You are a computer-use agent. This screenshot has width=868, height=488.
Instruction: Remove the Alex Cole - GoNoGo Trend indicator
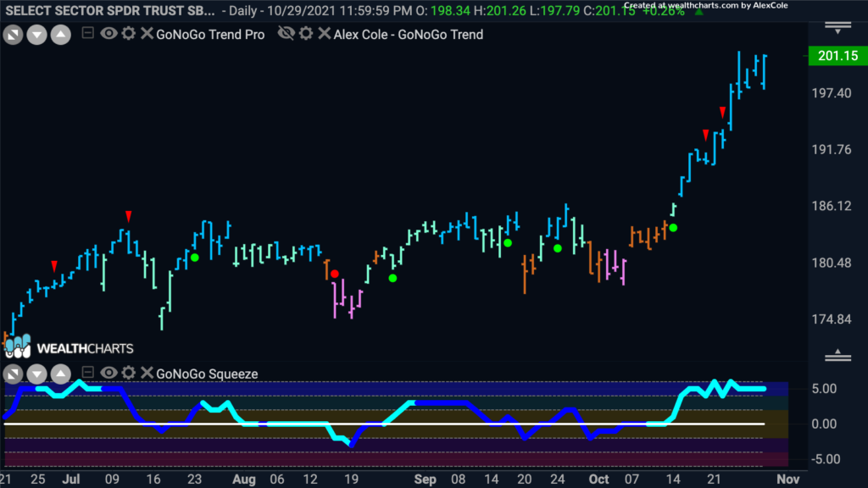(x=325, y=34)
